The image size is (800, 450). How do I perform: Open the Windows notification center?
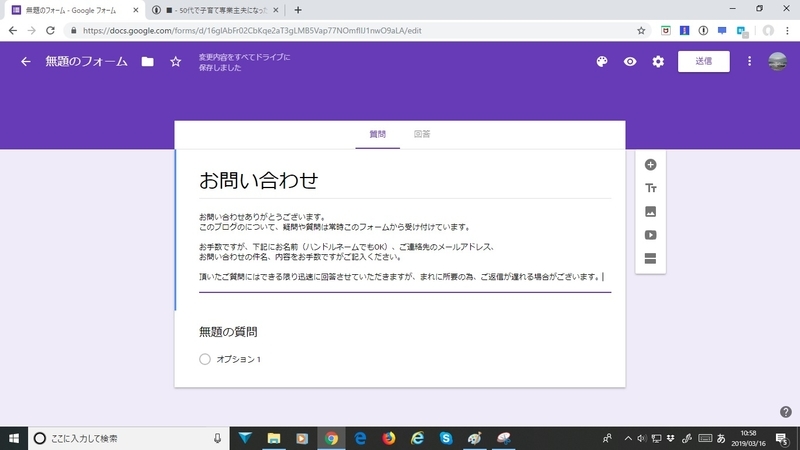(782, 438)
